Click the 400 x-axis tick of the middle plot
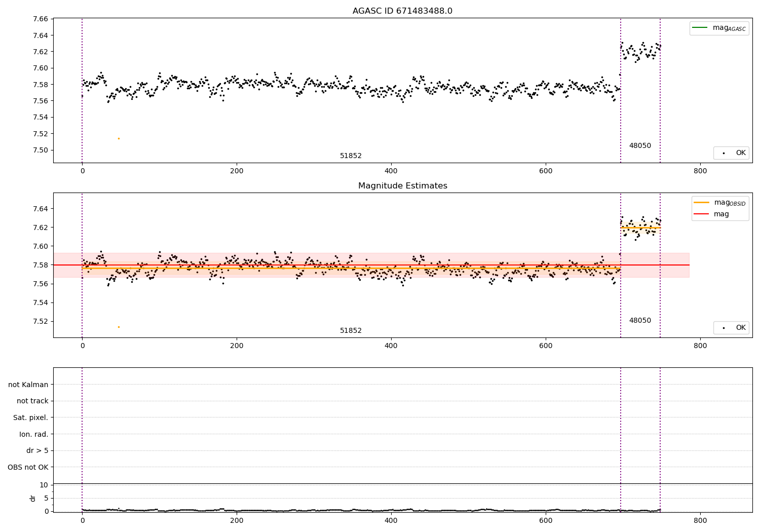 click(x=391, y=346)
